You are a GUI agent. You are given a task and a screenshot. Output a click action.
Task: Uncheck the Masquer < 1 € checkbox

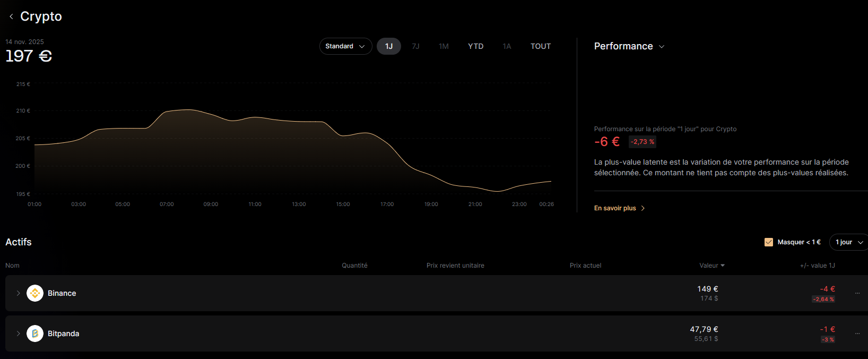768,242
